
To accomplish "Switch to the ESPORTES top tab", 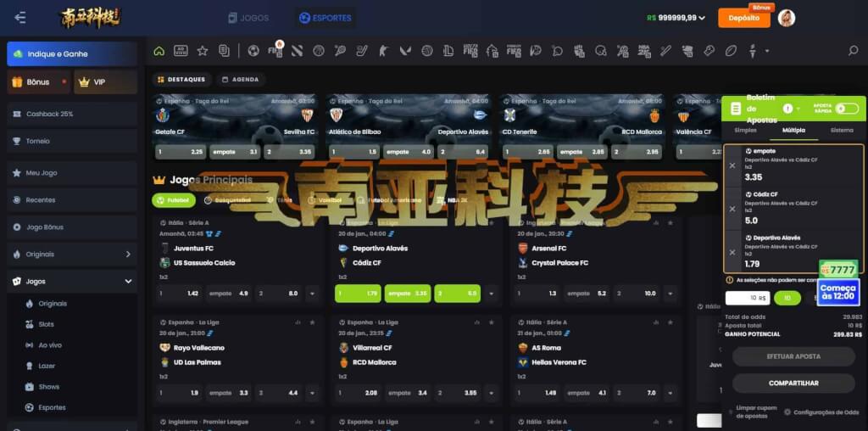I will click(325, 18).
